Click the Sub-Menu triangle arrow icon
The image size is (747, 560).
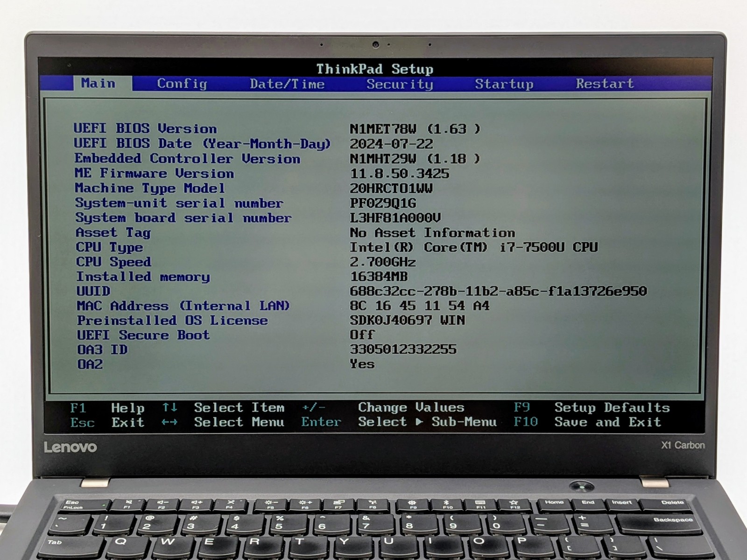[419, 422]
